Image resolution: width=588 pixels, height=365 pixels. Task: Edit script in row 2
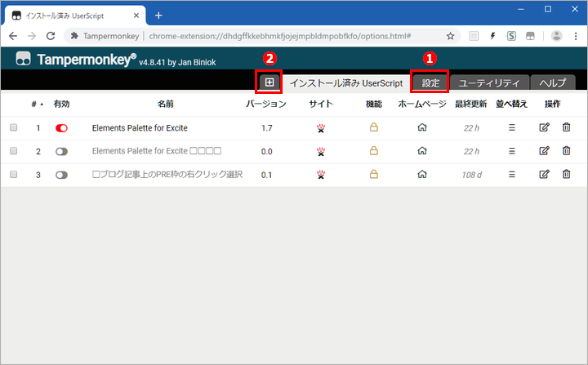[544, 150]
